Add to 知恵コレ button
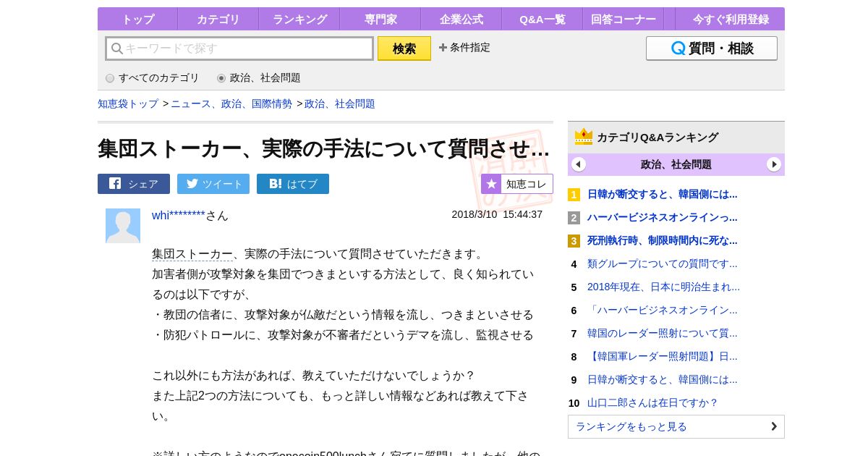The width and height of the screenshot is (868, 456). click(517, 184)
